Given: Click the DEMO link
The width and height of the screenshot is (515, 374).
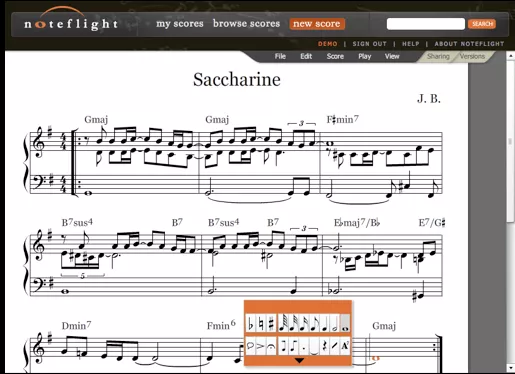Looking at the screenshot, I should click(327, 44).
